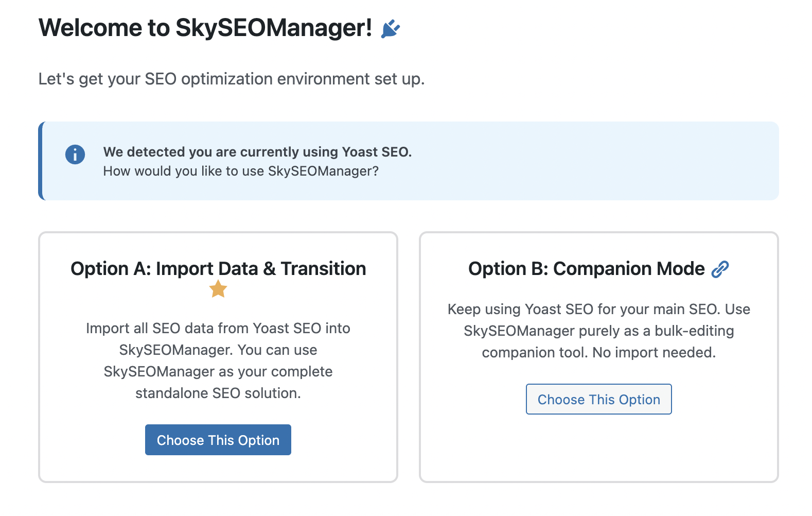Click 'We detected you are currently using Yoast SEO.'
812x516 pixels.
coord(257,152)
